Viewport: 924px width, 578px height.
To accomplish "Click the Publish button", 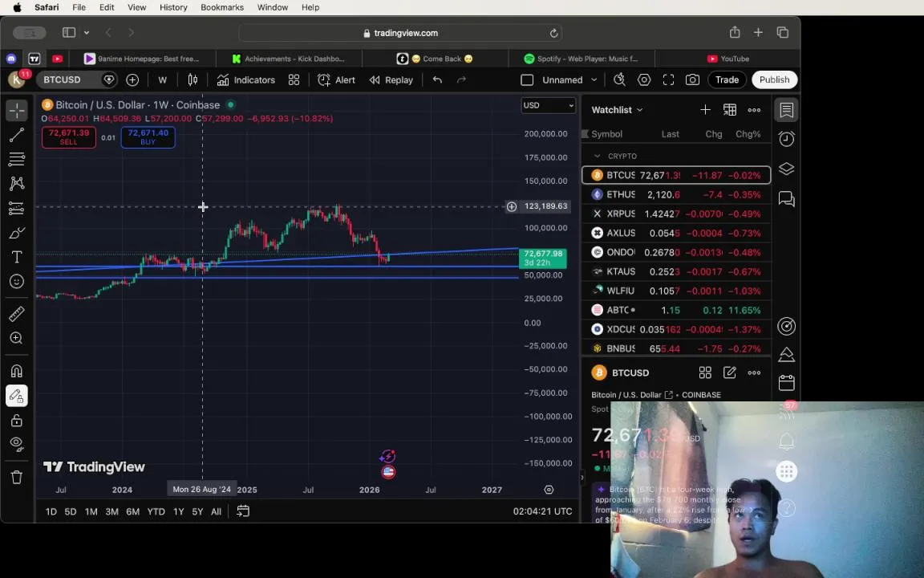I will (x=774, y=79).
